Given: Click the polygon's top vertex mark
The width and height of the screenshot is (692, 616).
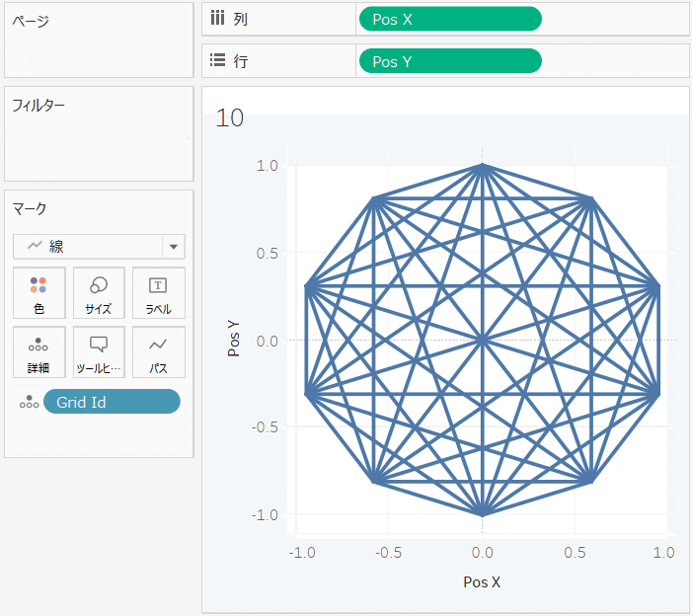Looking at the screenshot, I should point(483,166).
